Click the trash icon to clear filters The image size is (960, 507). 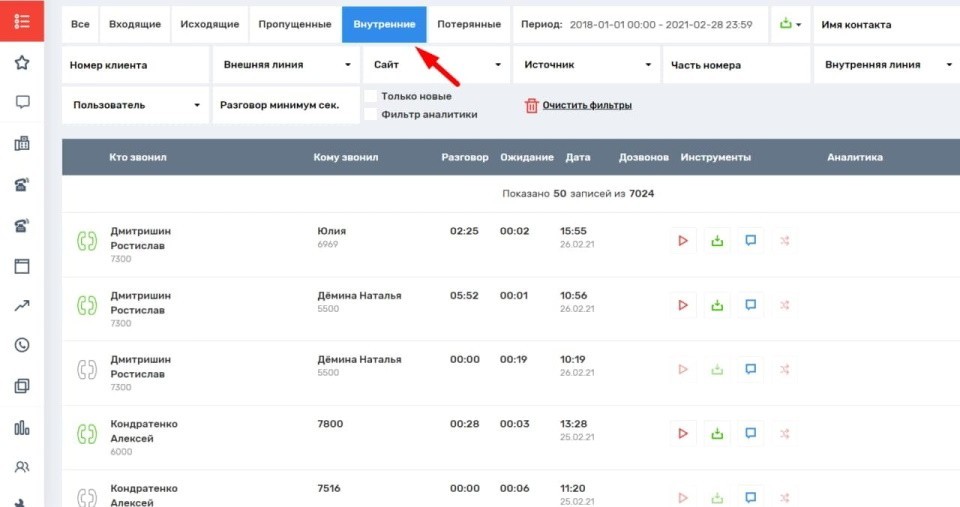tap(532, 105)
